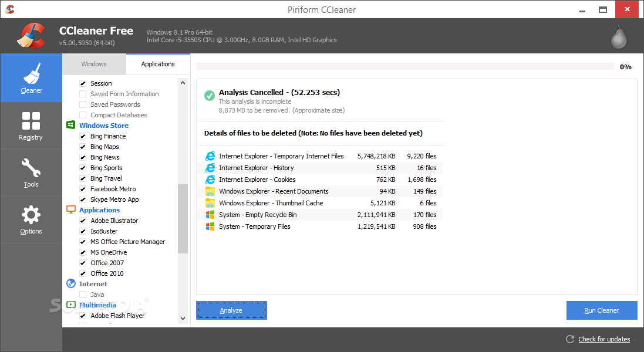
Task: Uncheck Adobe Illustrator checkbox
Action: [83, 221]
